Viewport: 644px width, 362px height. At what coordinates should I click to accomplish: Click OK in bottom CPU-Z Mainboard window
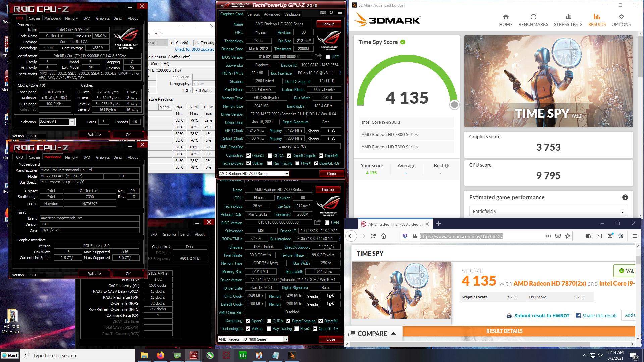pos(128,274)
